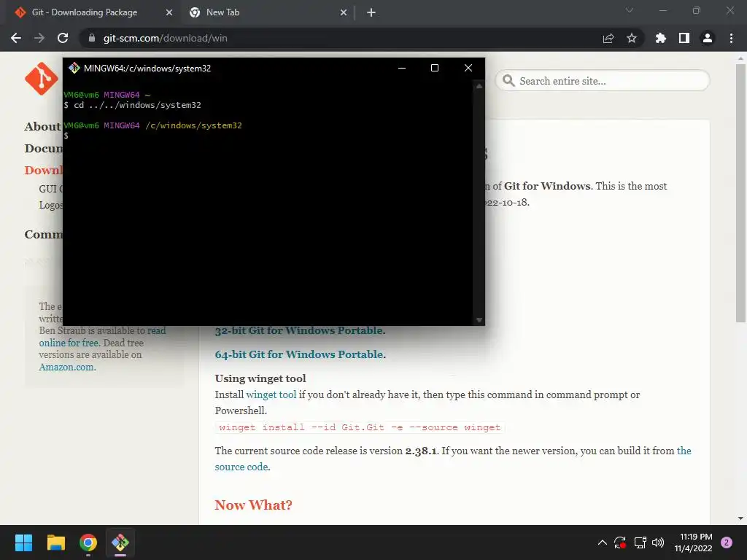747x560 pixels.
Task: Open the Logos sidebar link
Action: coord(50,205)
